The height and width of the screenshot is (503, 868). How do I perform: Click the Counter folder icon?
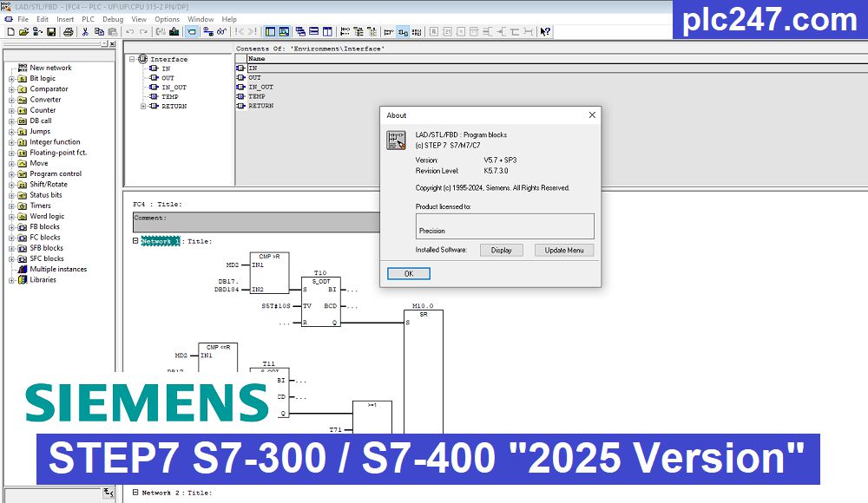coord(23,110)
